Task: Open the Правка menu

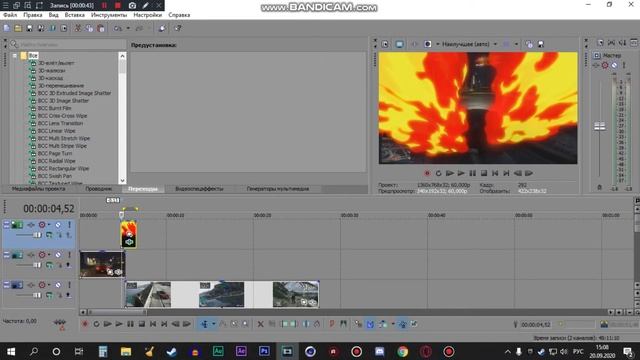Action: pyautogui.click(x=33, y=15)
